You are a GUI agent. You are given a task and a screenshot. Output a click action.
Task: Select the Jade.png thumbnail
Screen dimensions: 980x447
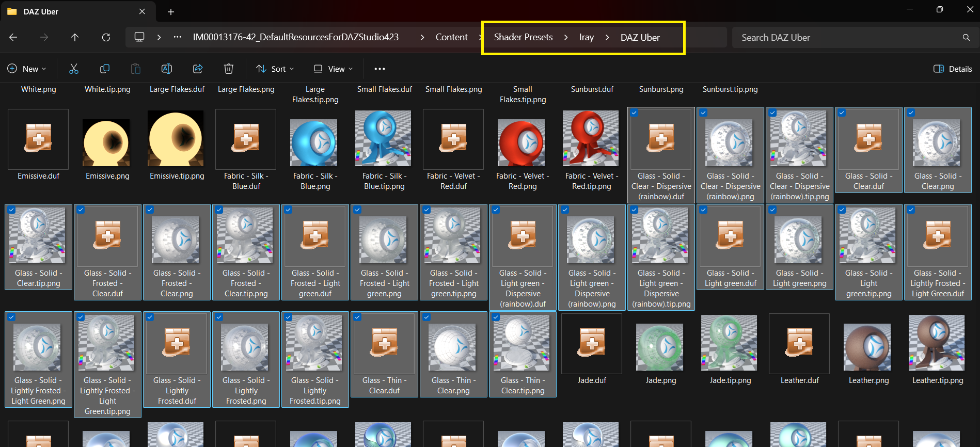coord(661,347)
